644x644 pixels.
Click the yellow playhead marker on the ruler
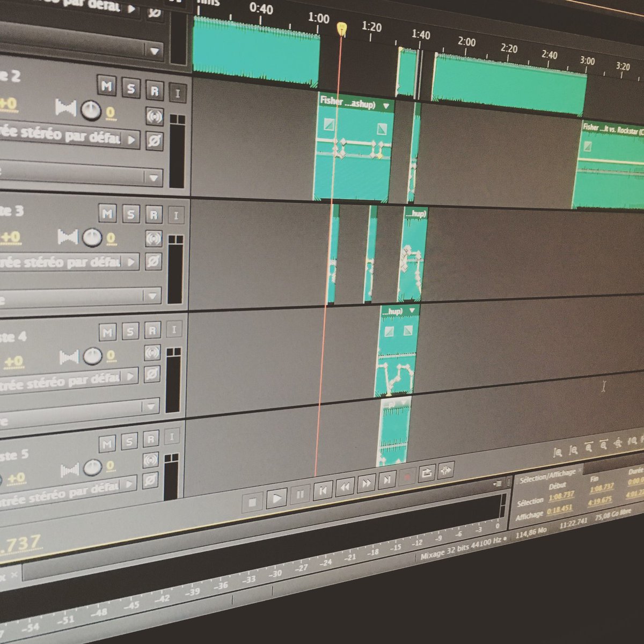point(341,28)
